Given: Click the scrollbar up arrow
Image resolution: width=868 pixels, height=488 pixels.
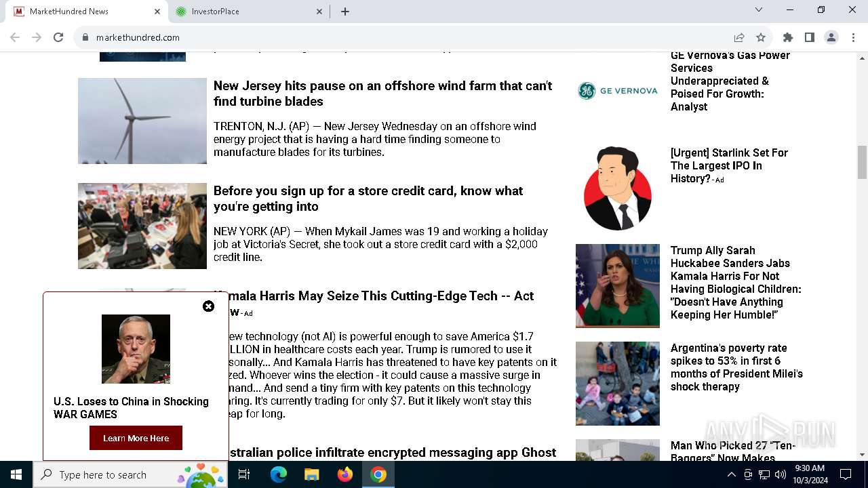Looking at the screenshot, I should [862, 58].
